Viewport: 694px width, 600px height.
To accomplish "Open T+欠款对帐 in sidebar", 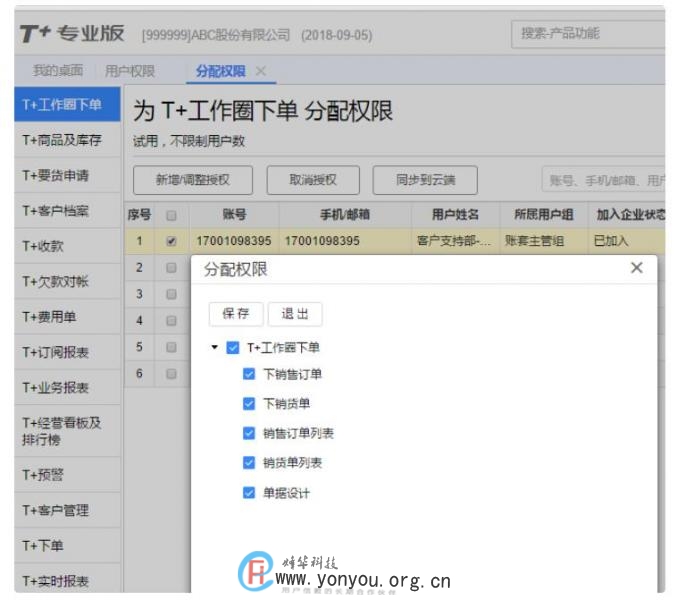I will pyautogui.click(x=67, y=281).
